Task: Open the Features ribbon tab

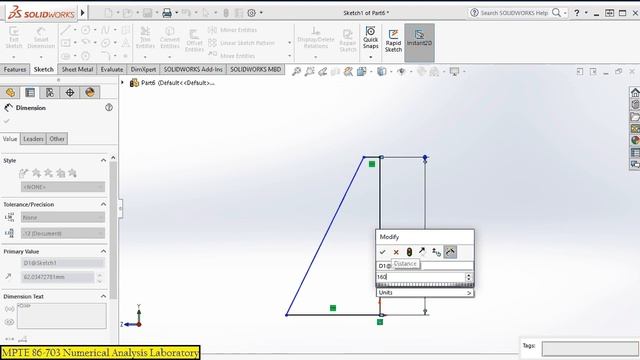Action: (x=15, y=69)
